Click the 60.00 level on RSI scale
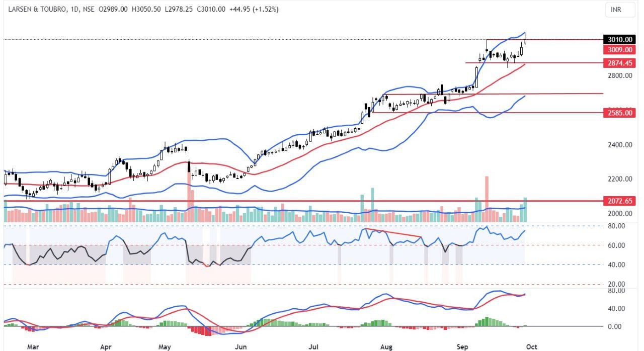This screenshot has width=644, height=351. 619,245
